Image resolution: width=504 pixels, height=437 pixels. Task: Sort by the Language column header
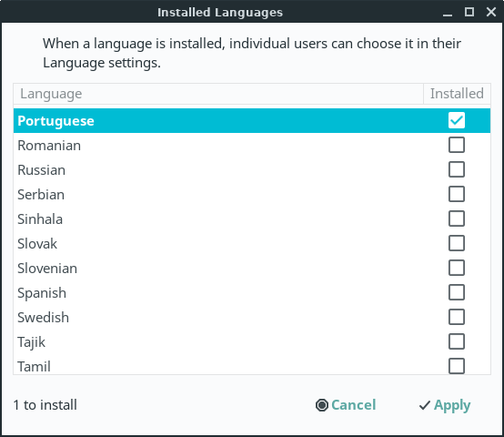tap(218, 94)
